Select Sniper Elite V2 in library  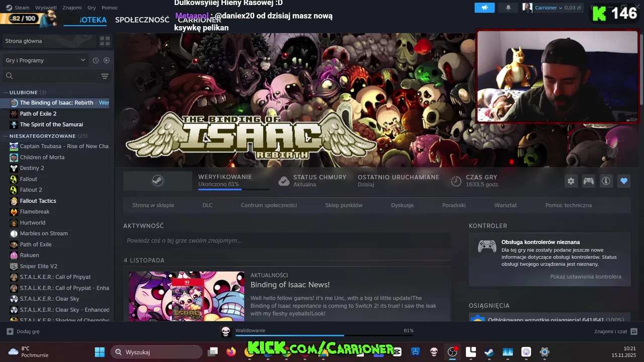pos(39,266)
